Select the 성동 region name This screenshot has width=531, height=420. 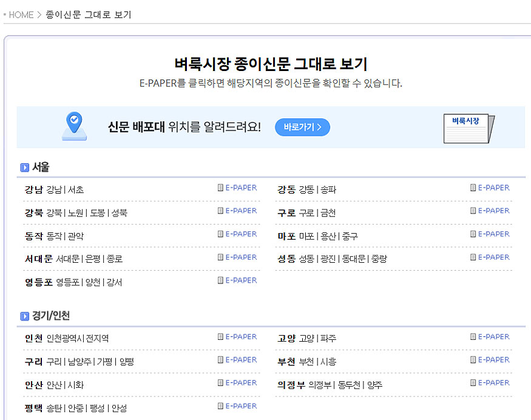pyautogui.click(x=286, y=259)
